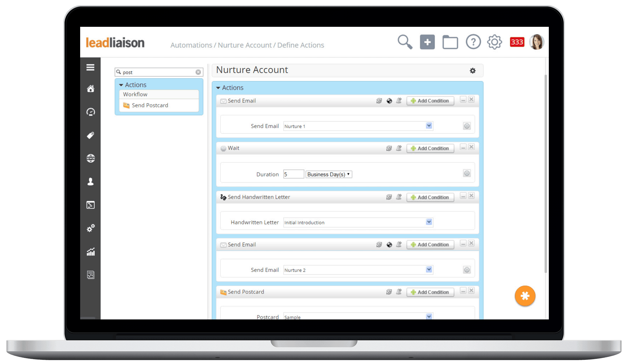The image size is (628, 364).
Task: Click Add Condition on second Send Email
Action: point(430,244)
